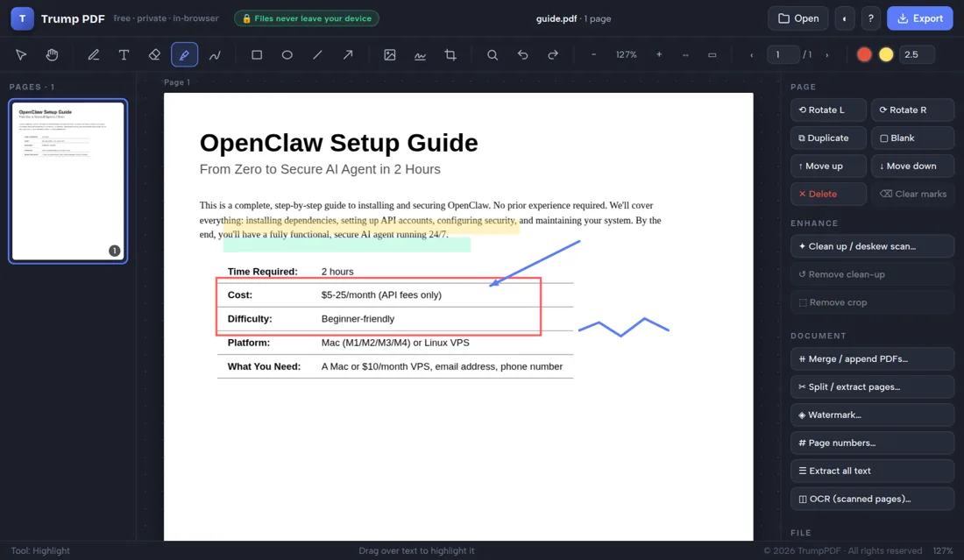Collapse sidebar arrow next to Open
This screenshot has height=560, width=964.
click(844, 18)
